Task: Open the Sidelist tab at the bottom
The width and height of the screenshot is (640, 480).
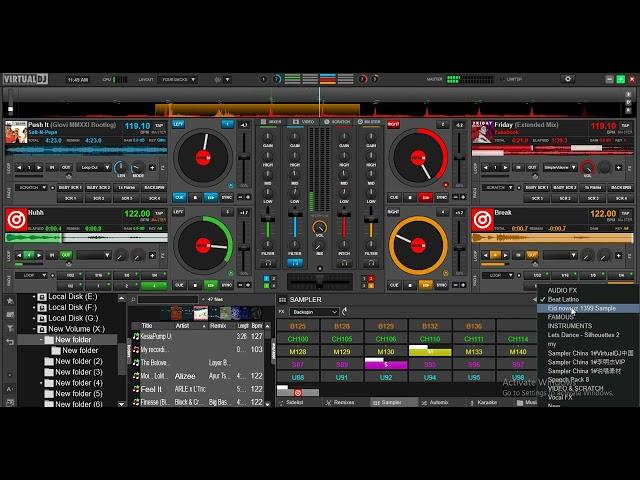Action: [291, 402]
